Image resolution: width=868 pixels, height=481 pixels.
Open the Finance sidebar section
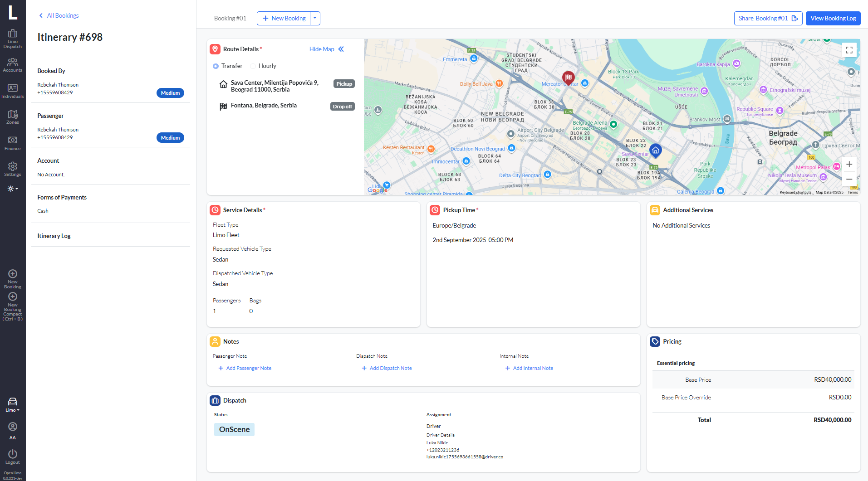pyautogui.click(x=12, y=141)
